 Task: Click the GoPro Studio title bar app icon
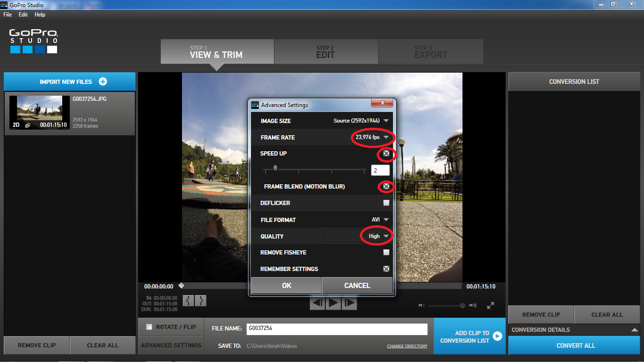pos(4,5)
